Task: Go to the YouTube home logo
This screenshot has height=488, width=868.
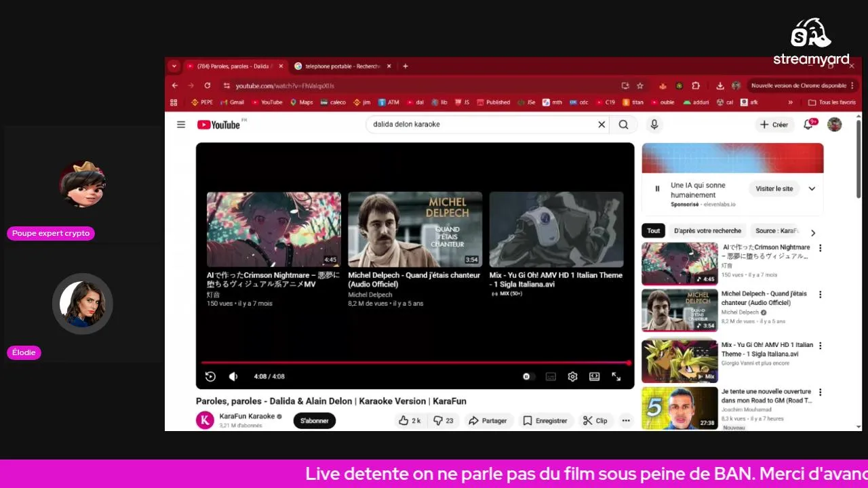Action: 218,125
